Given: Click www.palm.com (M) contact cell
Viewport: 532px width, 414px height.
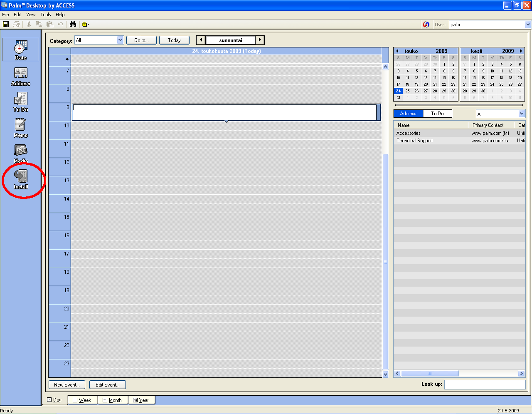Looking at the screenshot, I should click(490, 133).
